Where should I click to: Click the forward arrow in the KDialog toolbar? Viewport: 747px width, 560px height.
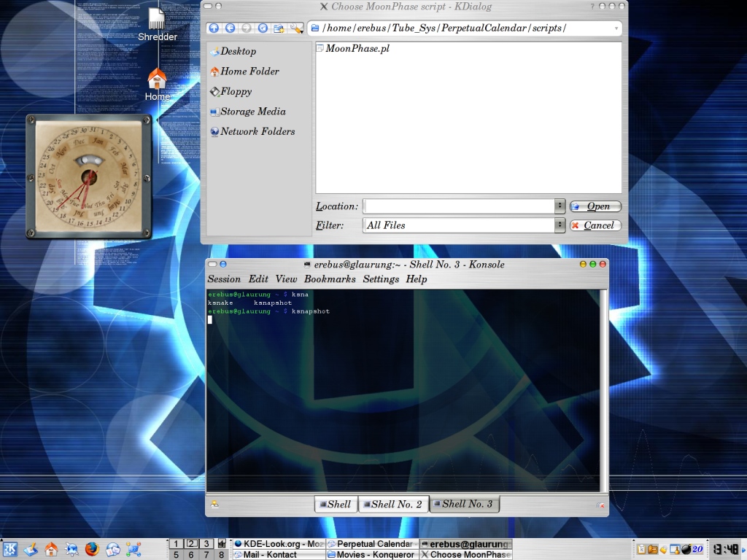[247, 28]
